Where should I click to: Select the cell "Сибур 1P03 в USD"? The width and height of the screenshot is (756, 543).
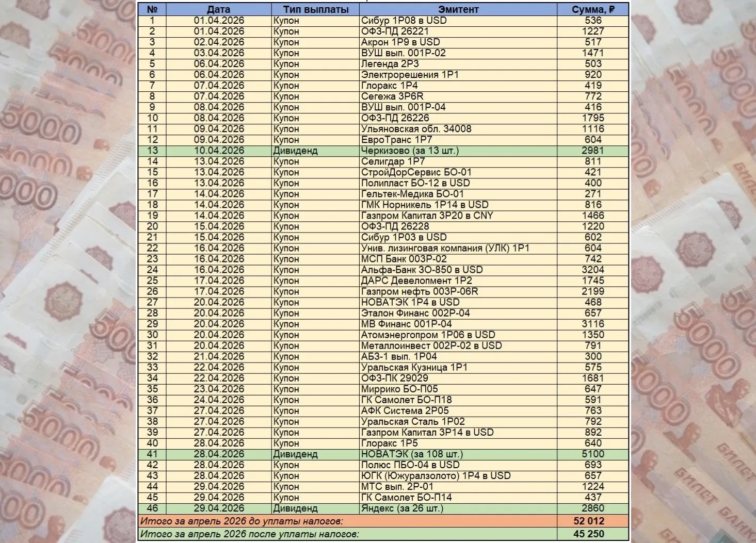pyautogui.click(x=458, y=237)
